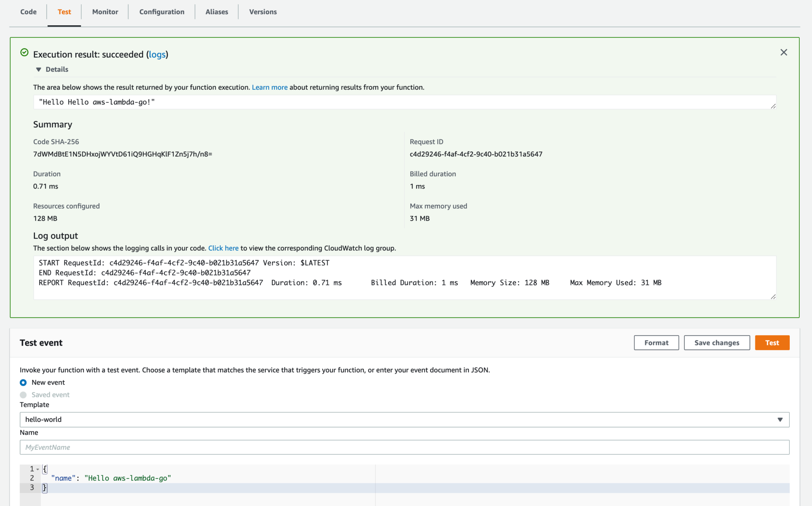The image size is (812, 506).
Task: Choose the Saved event option
Action: coord(23,394)
